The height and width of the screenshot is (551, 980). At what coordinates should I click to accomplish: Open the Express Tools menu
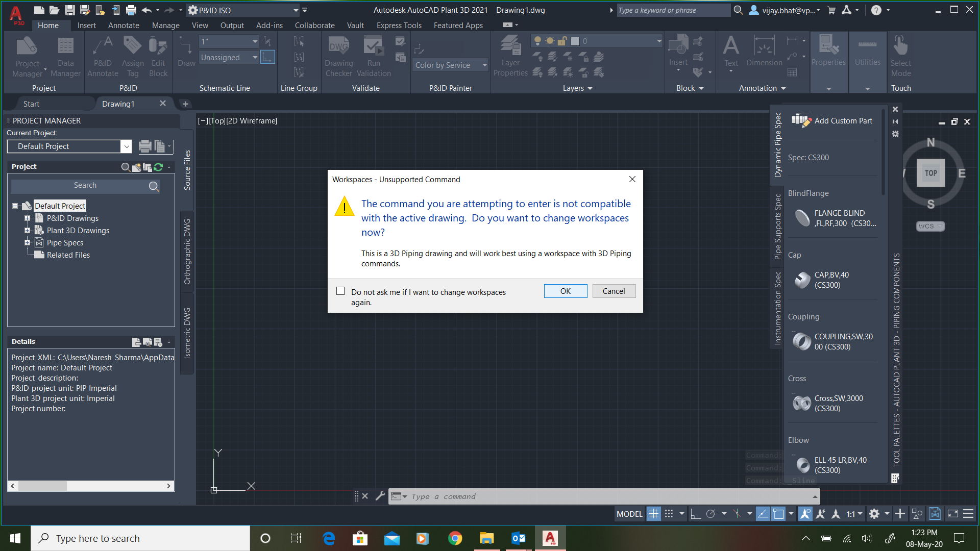[399, 25]
